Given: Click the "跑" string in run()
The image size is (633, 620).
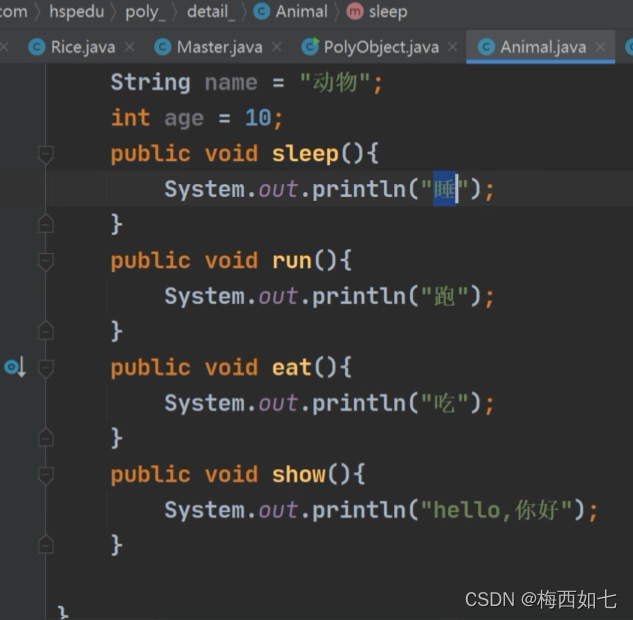Looking at the screenshot, I should [x=444, y=296].
